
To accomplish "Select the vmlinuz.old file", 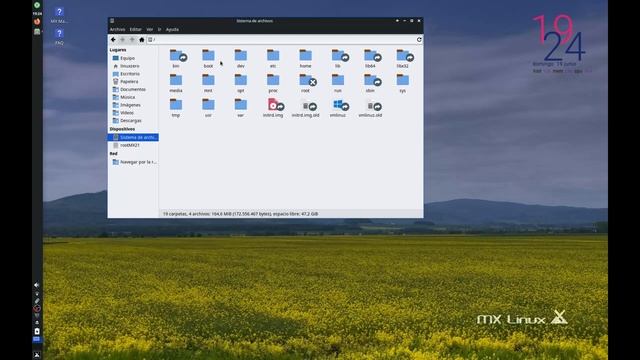I will [x=370, y=108].
